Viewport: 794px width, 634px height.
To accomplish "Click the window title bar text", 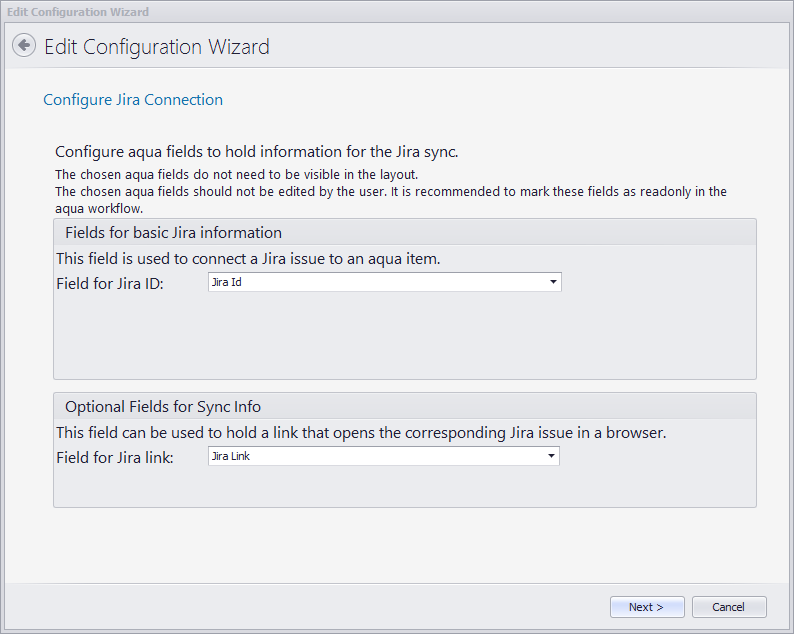I will [78, 12].
